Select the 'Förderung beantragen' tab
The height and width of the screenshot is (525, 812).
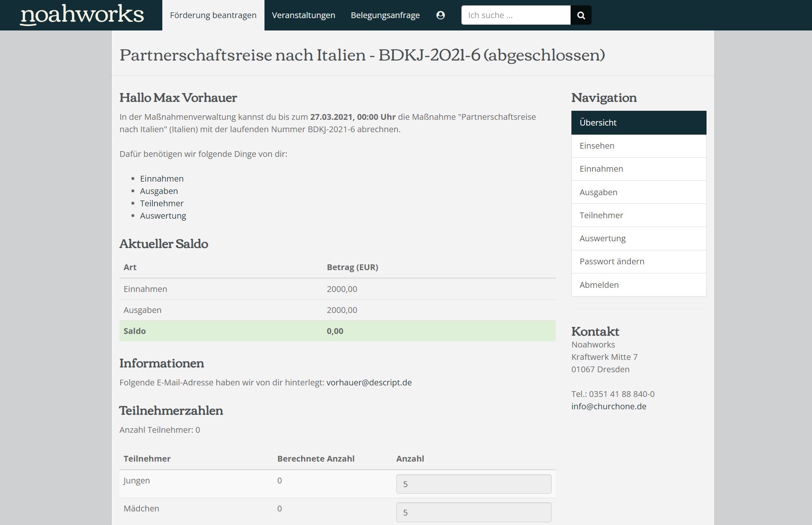[213, 15]
